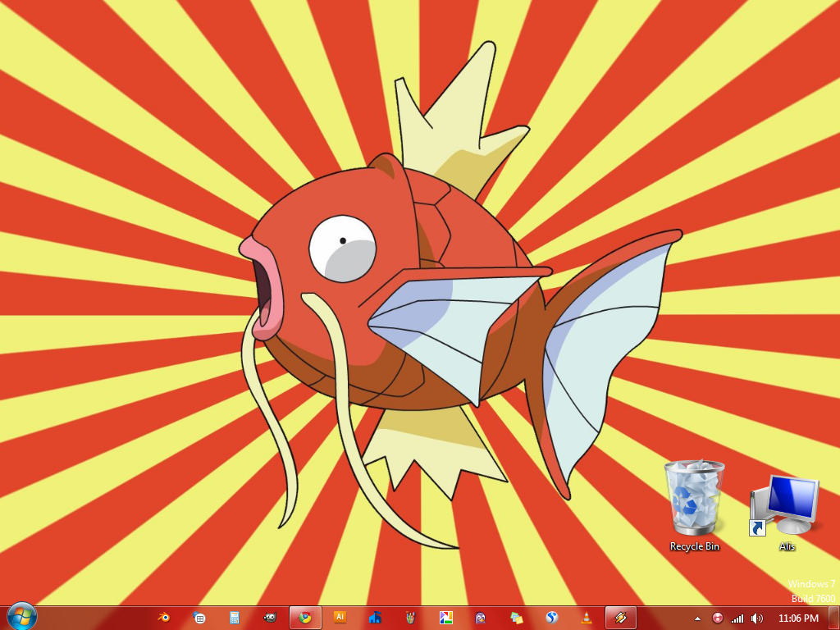Screen dimensions: 840x630
Task: Open VLC media player from taskbar
Action: click(x=587, y=618)
